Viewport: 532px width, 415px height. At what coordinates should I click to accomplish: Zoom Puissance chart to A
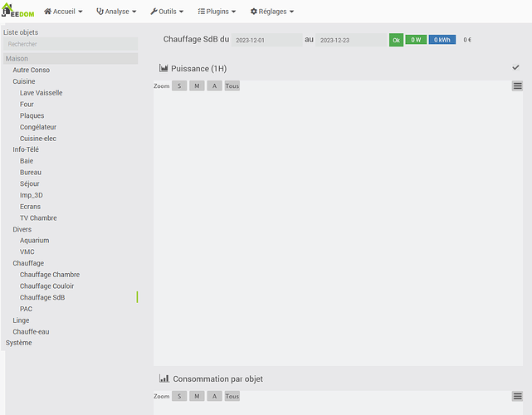coord(214,85)
